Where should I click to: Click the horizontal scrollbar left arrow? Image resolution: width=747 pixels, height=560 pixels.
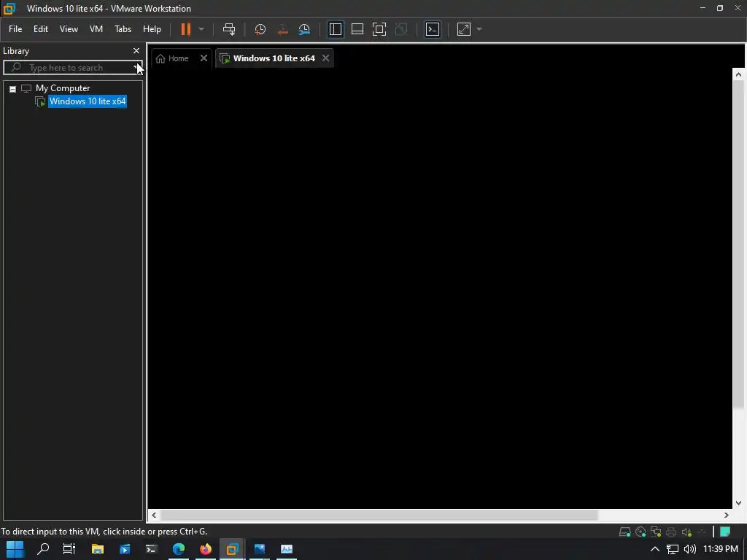tap(154, 515)
